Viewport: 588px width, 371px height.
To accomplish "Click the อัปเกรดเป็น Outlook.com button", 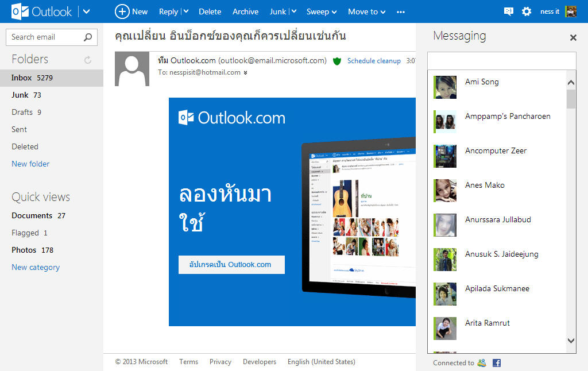I will [231, 264].
